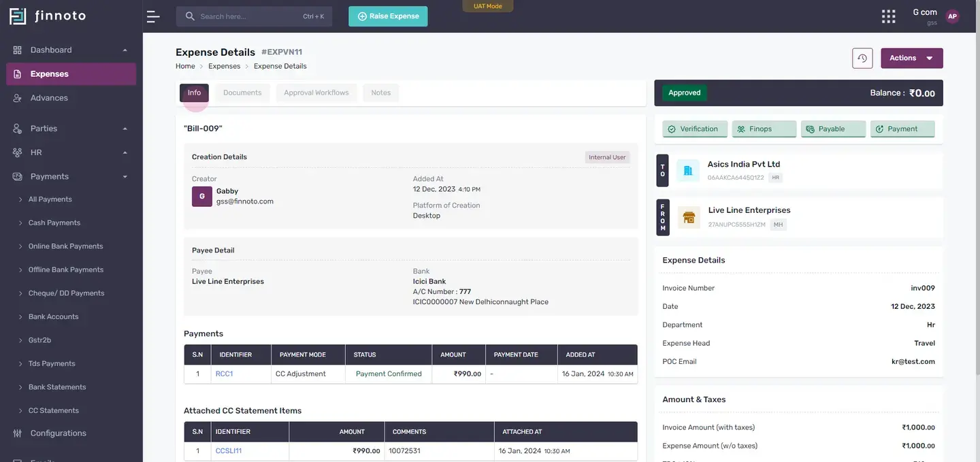Screen dimensions: 980x462
Task: Select the Info tab
Action: coord(194,93)
